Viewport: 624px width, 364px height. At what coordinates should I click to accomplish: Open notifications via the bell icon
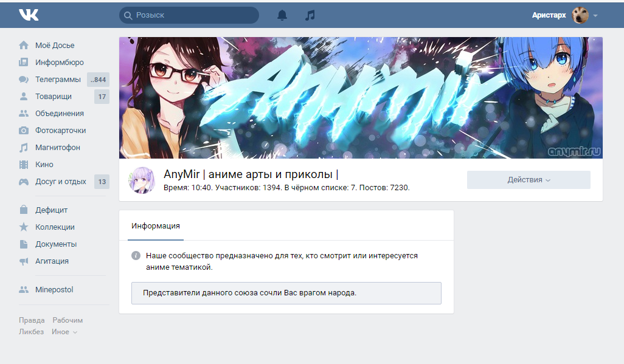pyautogui.click(x=282, y=15)
